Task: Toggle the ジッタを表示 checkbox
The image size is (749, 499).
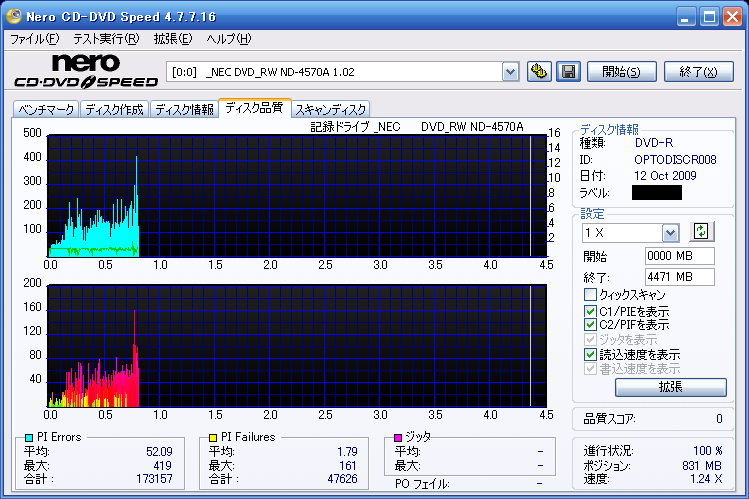Action: click(590, 340)
